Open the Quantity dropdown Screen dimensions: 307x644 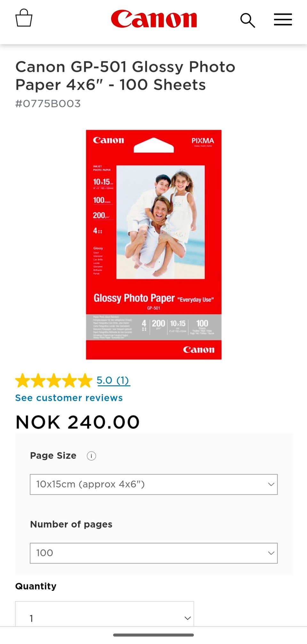(x=105, y=614)
